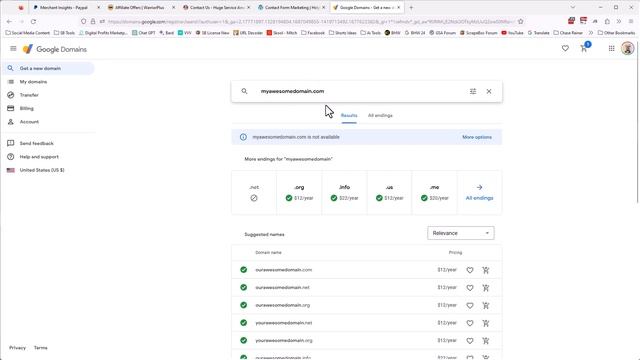Open search filter settings icon
Viewport: 640px width, 360px height.
(x=473, y=91)
